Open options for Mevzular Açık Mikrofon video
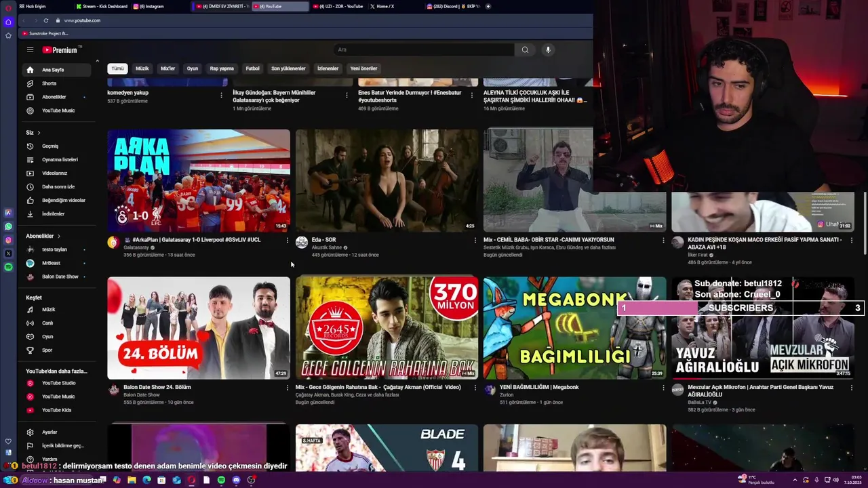Image resolution: width=868 pixels, height=488 pixels. tap(851, 388)
